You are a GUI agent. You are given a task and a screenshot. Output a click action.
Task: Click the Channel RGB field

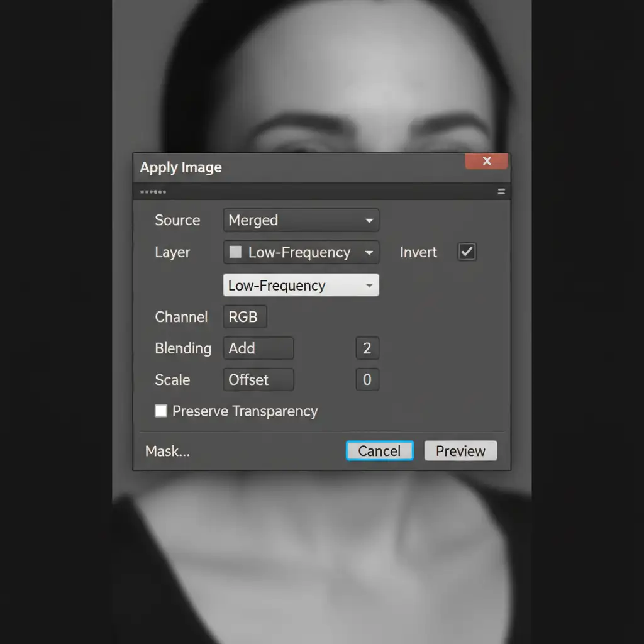pyautogui.click(x=245, y=317)
